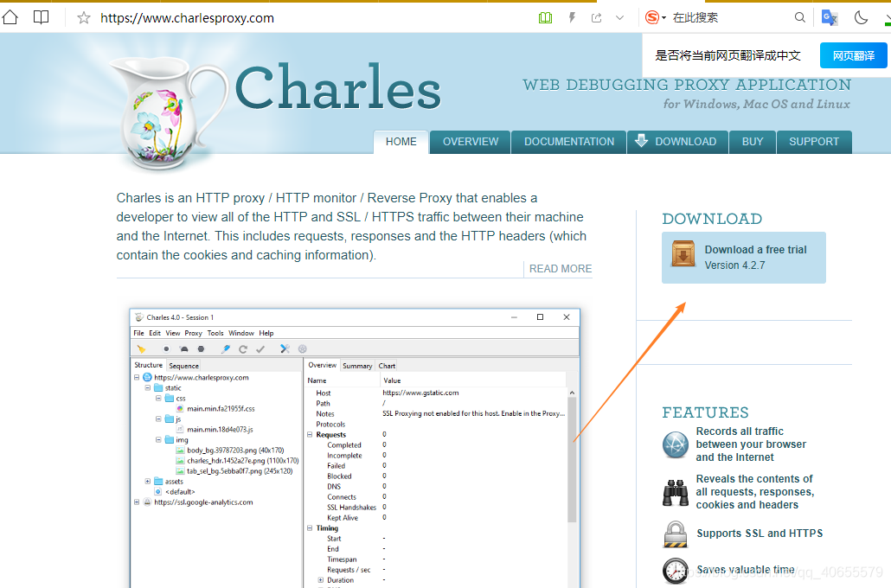Select charles_hdr.1452a27e.png tree item
Screen dimensions: 891x588
pos(242,461)
